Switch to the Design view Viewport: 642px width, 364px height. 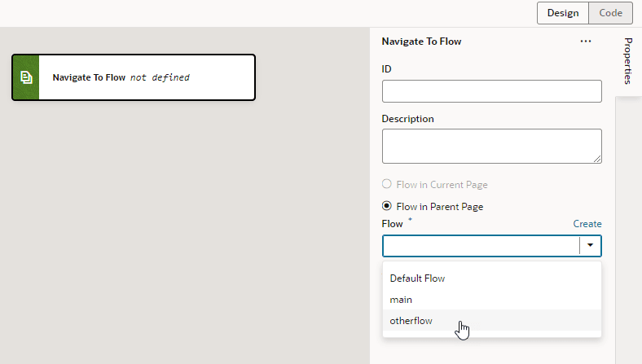[x=563, y=13]
